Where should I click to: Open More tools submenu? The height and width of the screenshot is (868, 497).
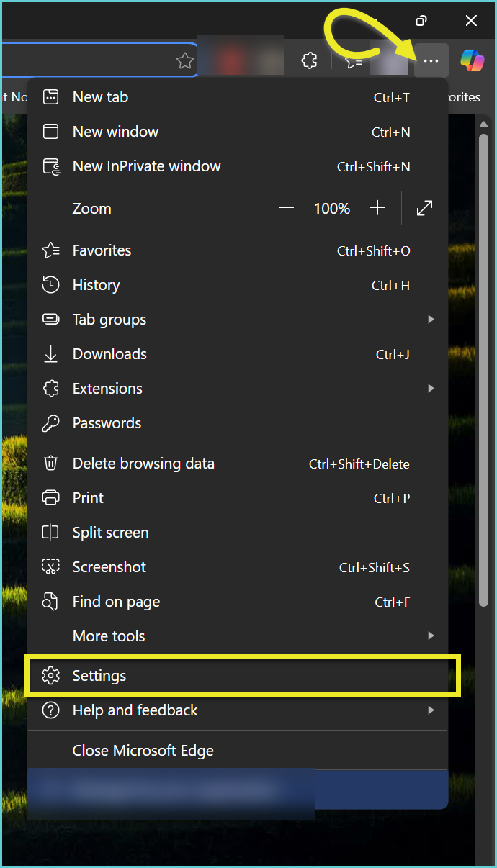[x=238, y=636]
